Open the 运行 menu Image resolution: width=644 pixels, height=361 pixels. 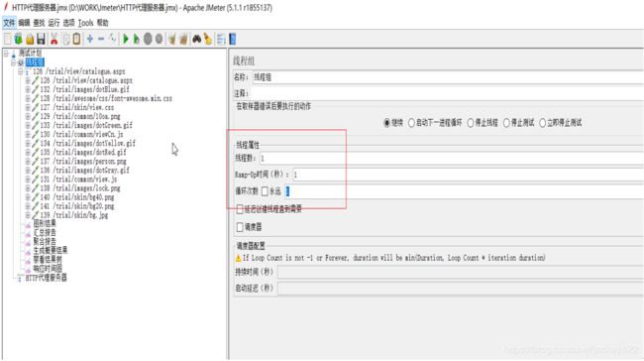pyautogui.click(x=54, y=23)
